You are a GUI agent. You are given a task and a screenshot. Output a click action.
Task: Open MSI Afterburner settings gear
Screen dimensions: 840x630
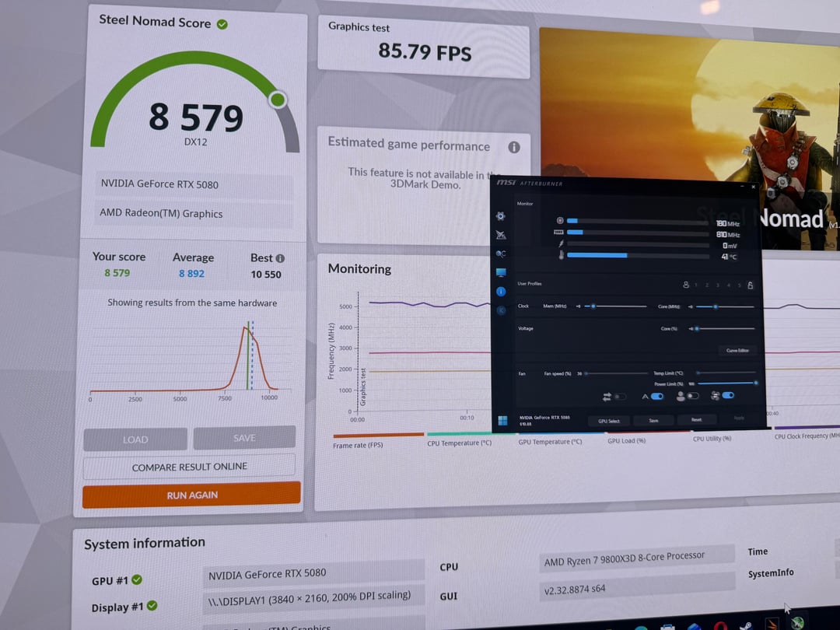tap(500, 216)
